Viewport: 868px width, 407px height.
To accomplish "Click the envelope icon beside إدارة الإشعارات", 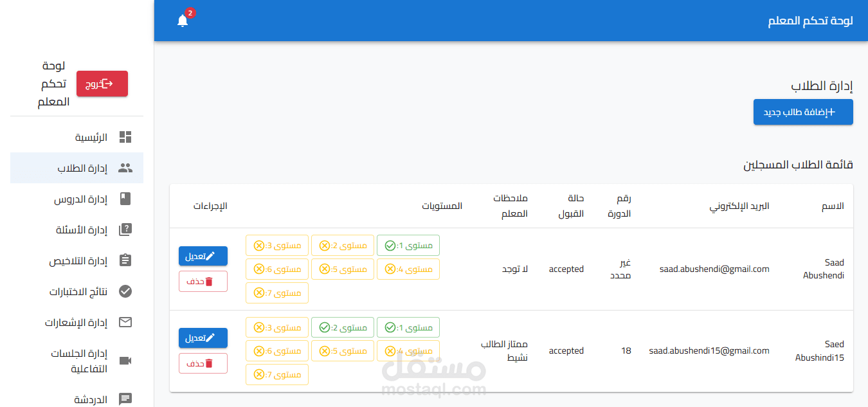I will coord(125,322).
